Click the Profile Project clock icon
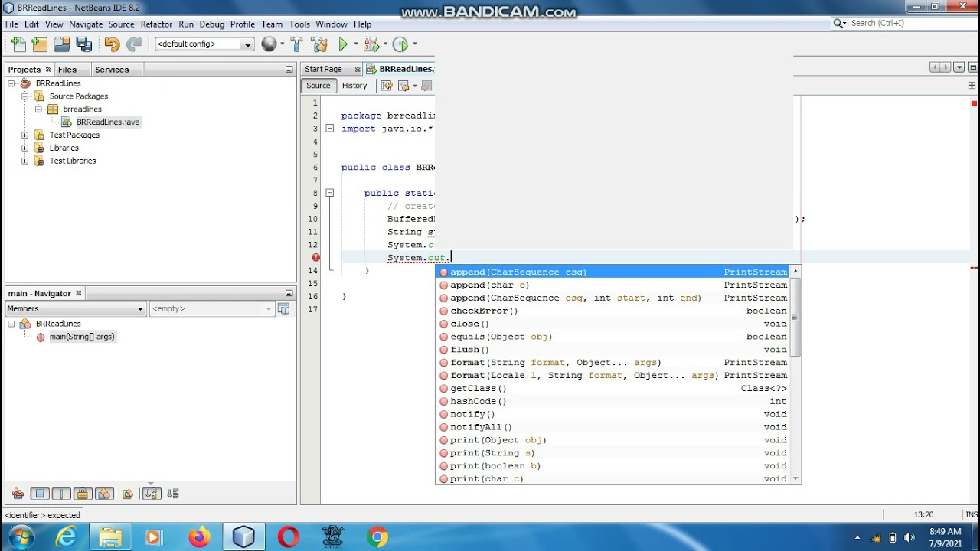The height and width of the screenshot is (551, 980). point(400,44)
